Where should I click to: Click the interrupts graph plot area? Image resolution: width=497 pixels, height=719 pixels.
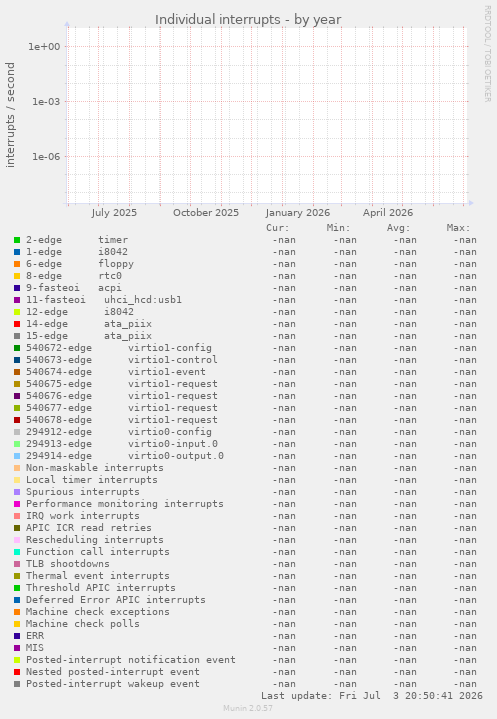coord(267,115)
